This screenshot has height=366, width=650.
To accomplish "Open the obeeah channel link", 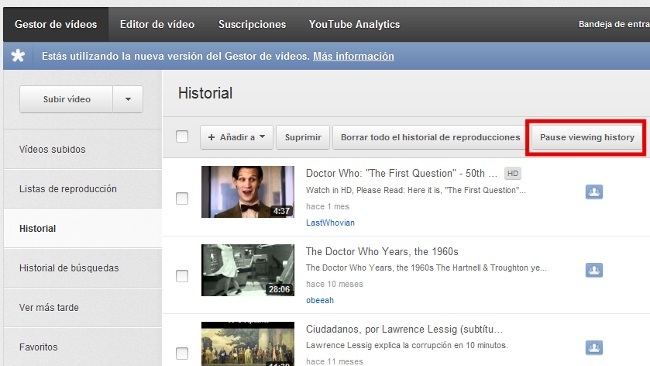I will pyautogui.click(x=320, y=300).
